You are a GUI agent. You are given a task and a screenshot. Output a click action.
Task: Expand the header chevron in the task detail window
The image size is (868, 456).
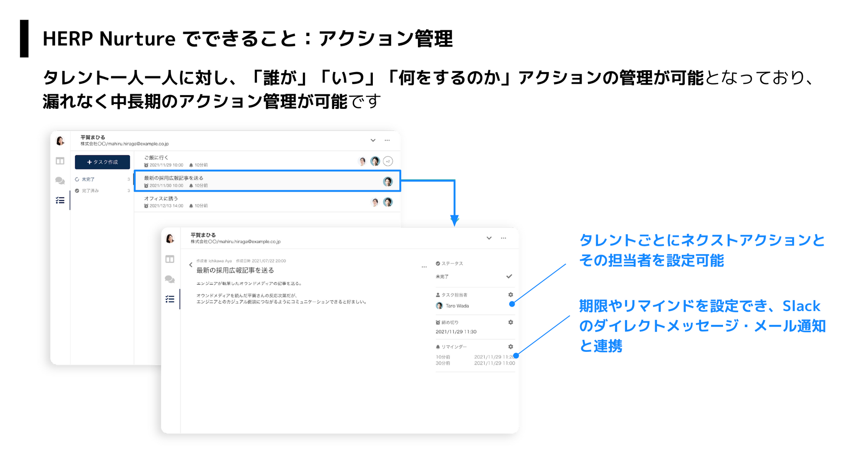click(x=489, y=238)
